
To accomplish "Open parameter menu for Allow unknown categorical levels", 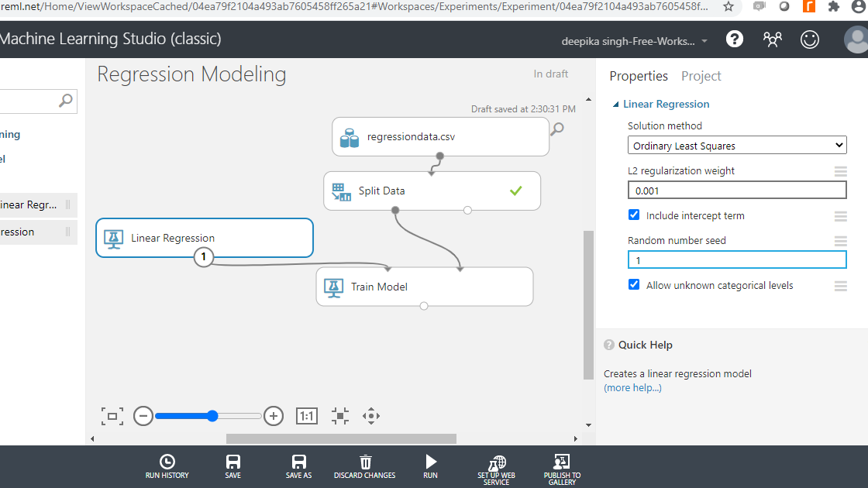I will point(841,286).
